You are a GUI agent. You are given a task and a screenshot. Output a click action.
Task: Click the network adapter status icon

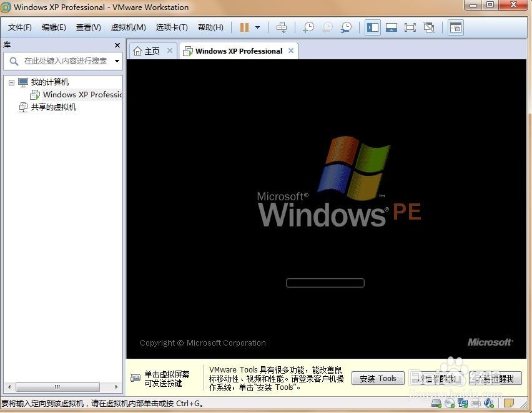click(463, 403)
